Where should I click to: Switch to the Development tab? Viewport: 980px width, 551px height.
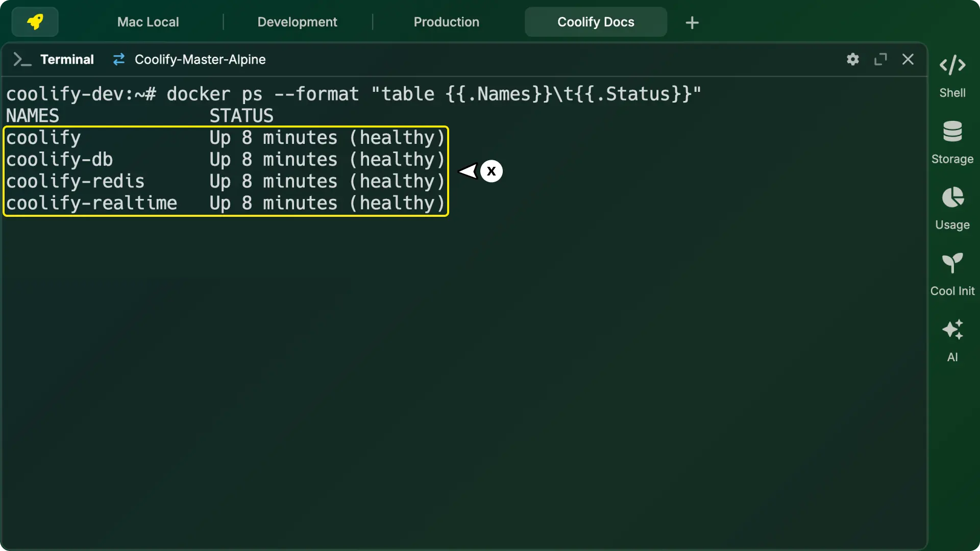pos(298,21)
